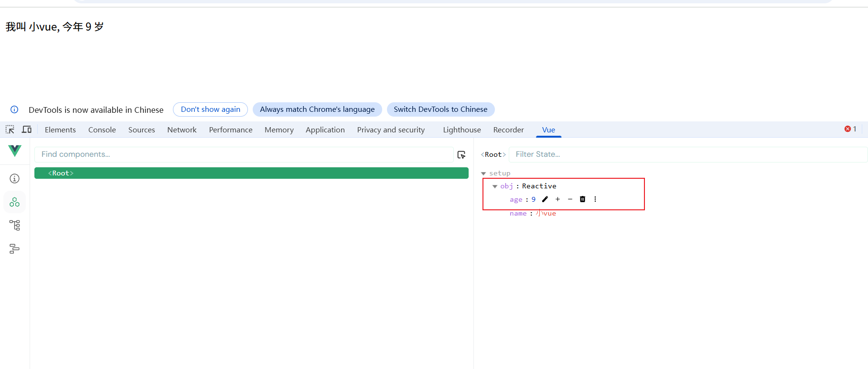
Task: Collapse the obj Reactive triangle
Action: click(x=495, y=186)
